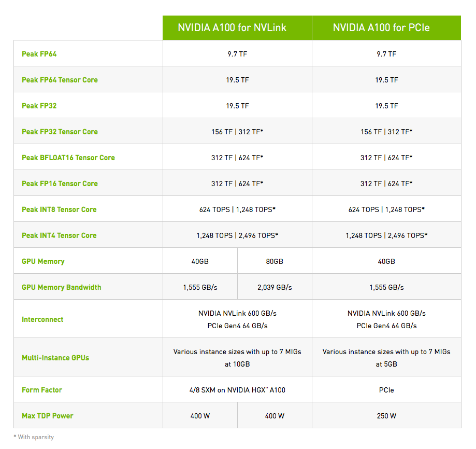Viewport: 476px width, 449px height.
Task: Click the "Peak INT8 Tensor Core" label
Action: (59, 209)
